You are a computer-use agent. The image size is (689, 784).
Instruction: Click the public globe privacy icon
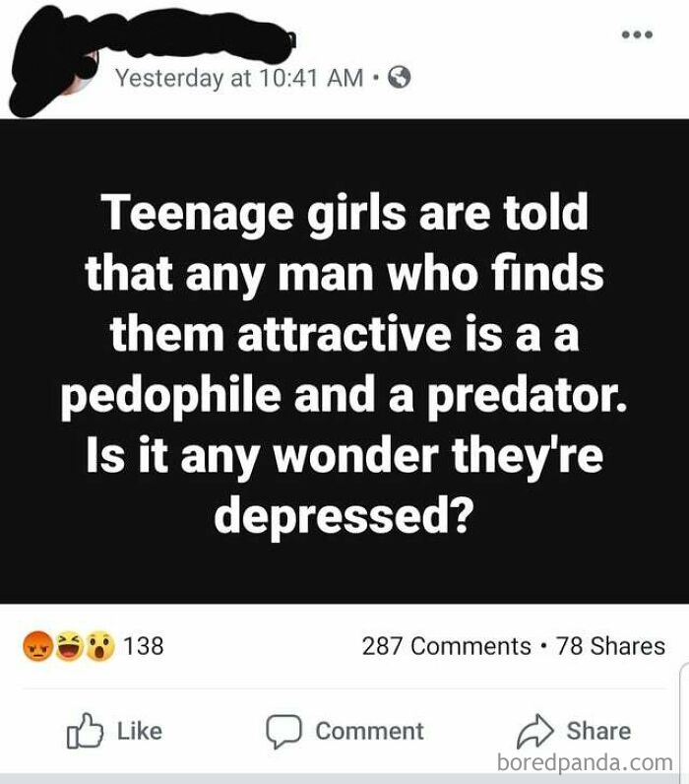coord(400,78)
